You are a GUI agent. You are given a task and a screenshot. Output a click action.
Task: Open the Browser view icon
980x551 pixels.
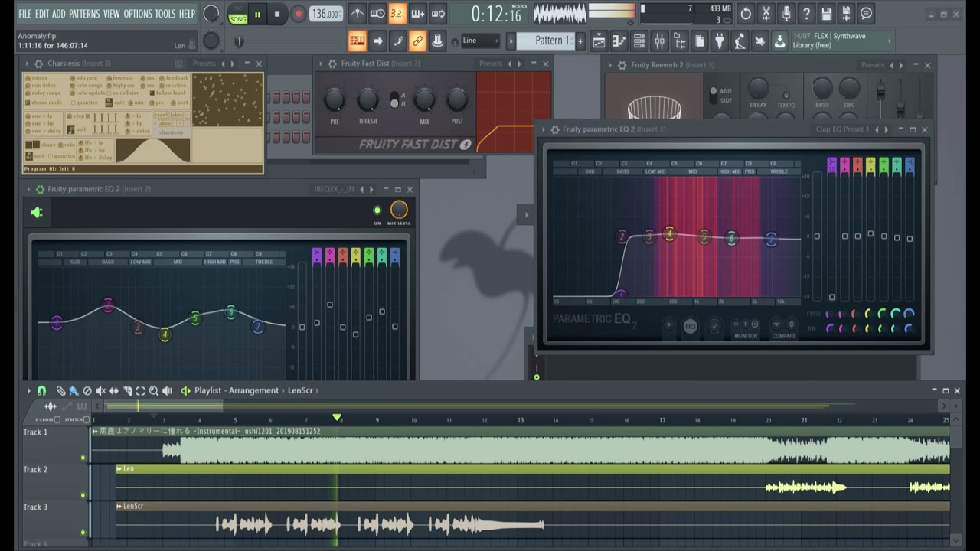(679, 41)
